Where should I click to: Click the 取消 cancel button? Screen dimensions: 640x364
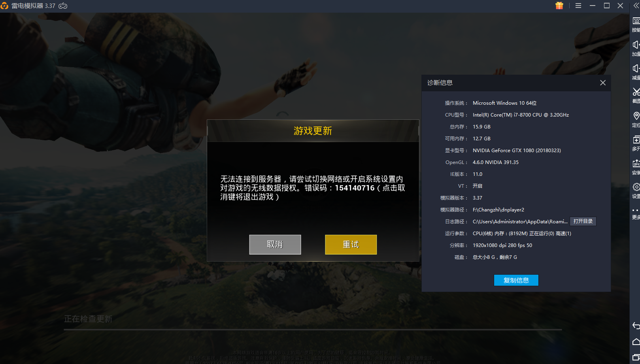pyautogui.click(x=275, y=245)
